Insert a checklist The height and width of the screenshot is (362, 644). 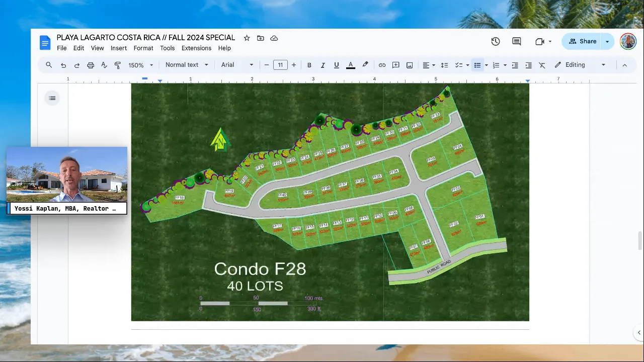point(458,65)
